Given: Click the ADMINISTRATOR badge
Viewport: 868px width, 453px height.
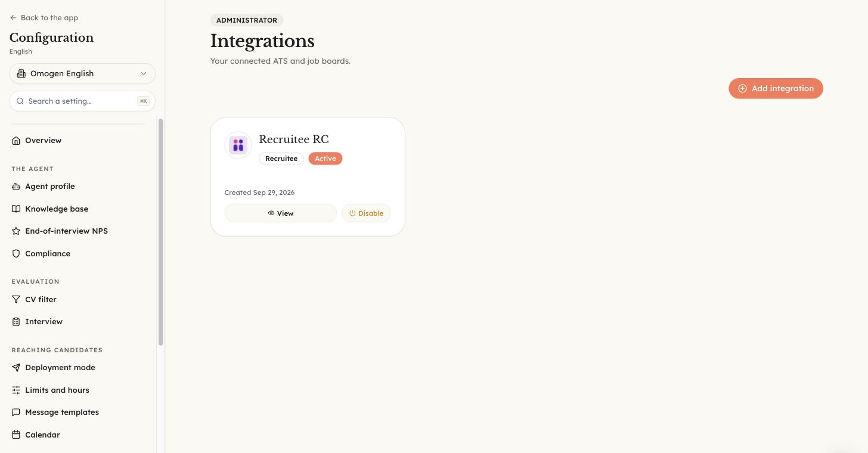Looking at the screenshot, I should click(x=247, y=20).
